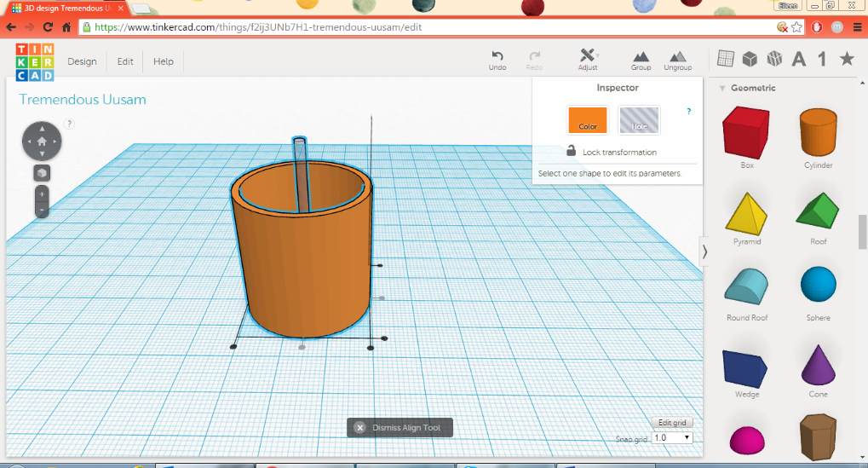The image size is (868, 468).
Task: Bookmark this page with the star
Action: pyautogui.click(x=796, y=27)
